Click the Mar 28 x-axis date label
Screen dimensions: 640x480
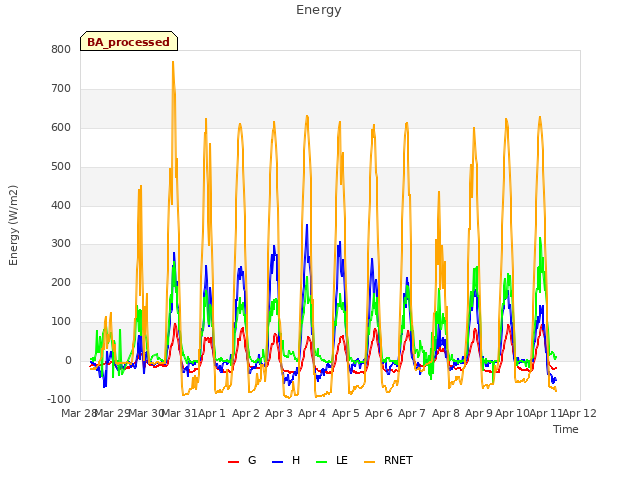coord(78,413)
